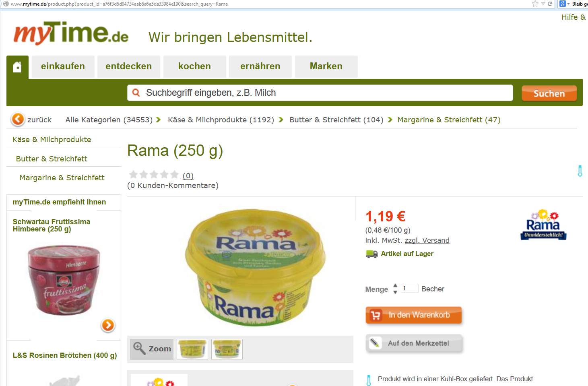Click the Rama brand logo
This screenshot has height=386, width=588.
pos(543,225)
